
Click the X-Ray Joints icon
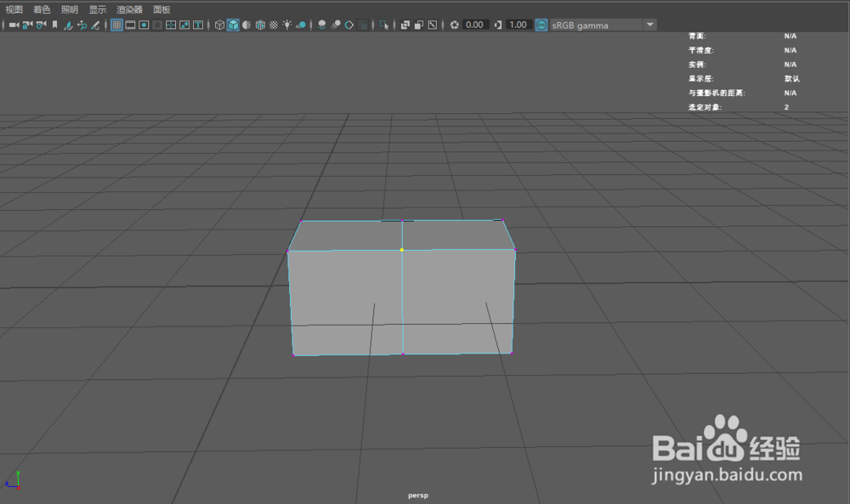click(x=433, y=25)
